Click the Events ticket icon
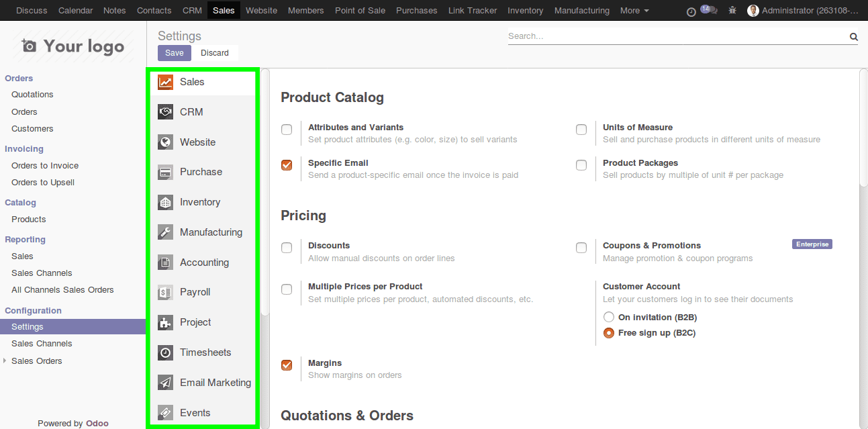 point(165,413)
